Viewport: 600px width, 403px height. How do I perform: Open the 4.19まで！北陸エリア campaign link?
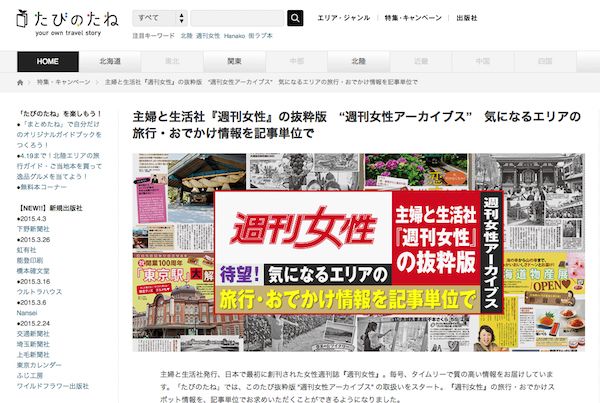tap(59, 166)
